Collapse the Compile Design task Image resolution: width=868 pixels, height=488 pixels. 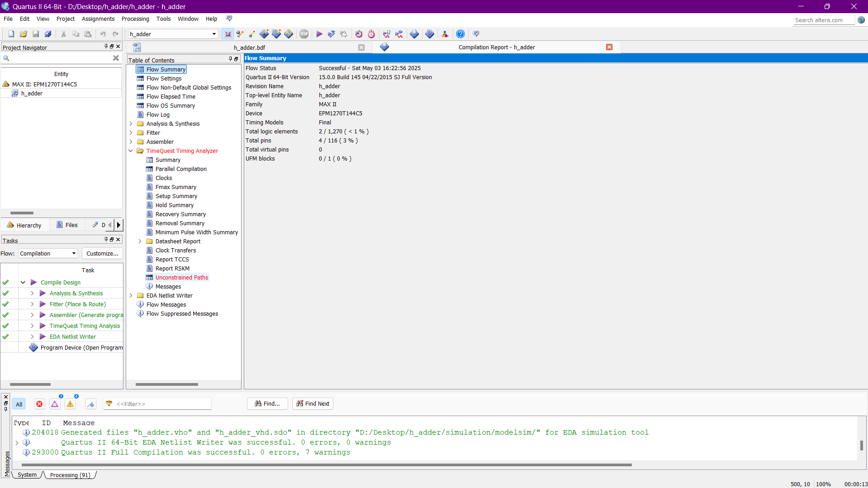coord(23,282)
